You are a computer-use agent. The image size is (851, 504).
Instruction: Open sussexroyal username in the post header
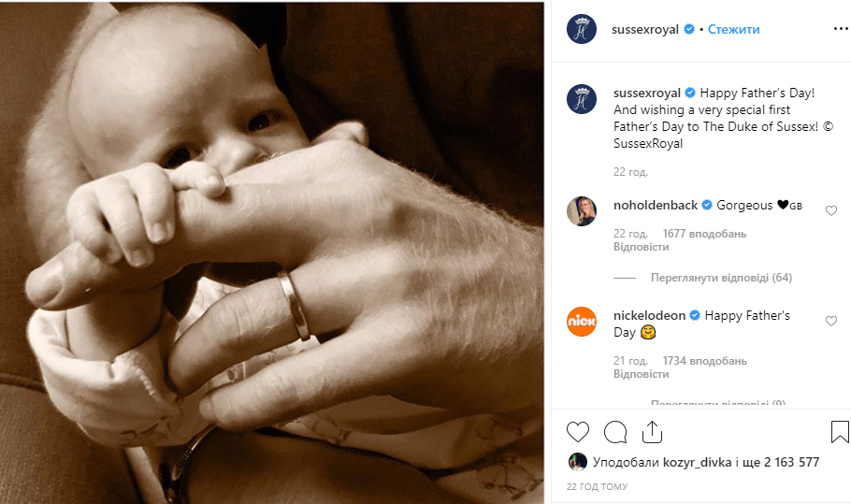coord(646,29)
